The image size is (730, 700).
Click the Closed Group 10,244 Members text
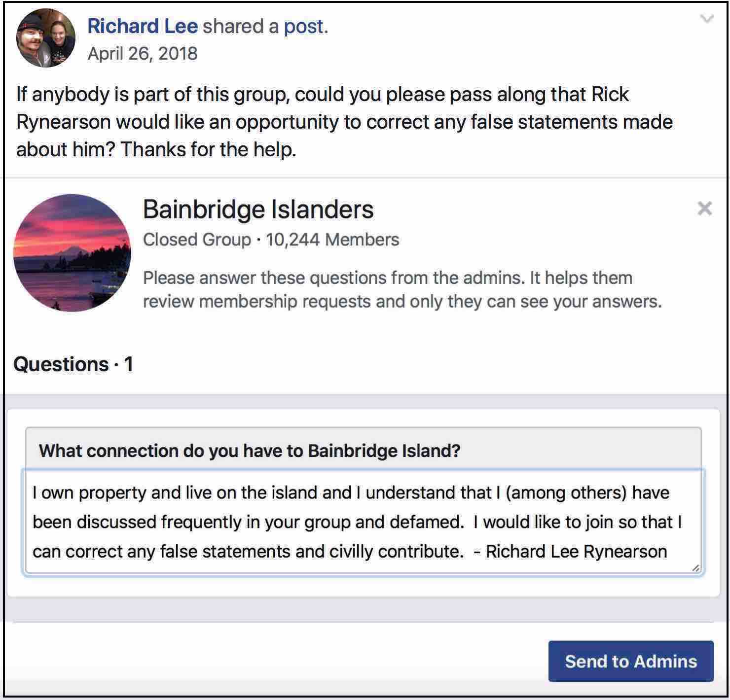point(271,240)
